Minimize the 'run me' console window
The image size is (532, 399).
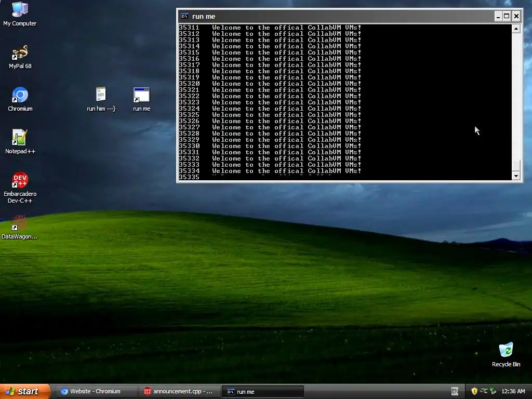pos(498,16)
